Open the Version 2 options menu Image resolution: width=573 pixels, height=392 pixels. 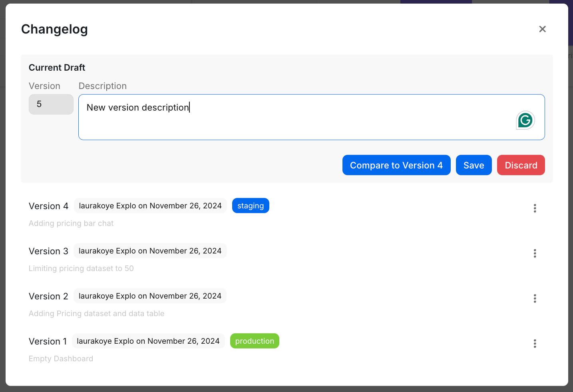[x=535, y=299]
